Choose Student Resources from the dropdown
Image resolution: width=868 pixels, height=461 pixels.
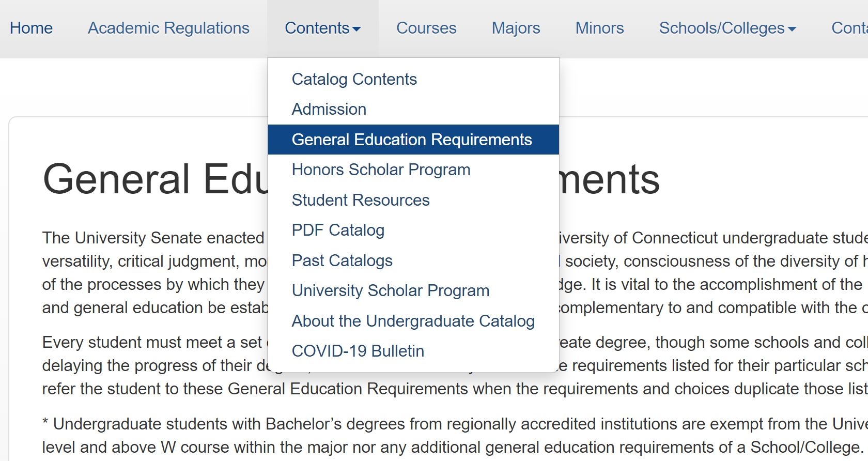(360, 200)
